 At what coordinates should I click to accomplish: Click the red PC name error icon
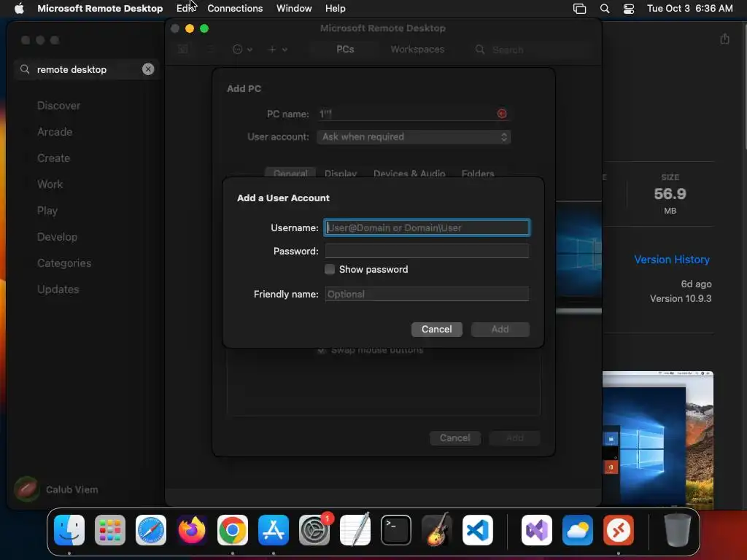[502, 114]
